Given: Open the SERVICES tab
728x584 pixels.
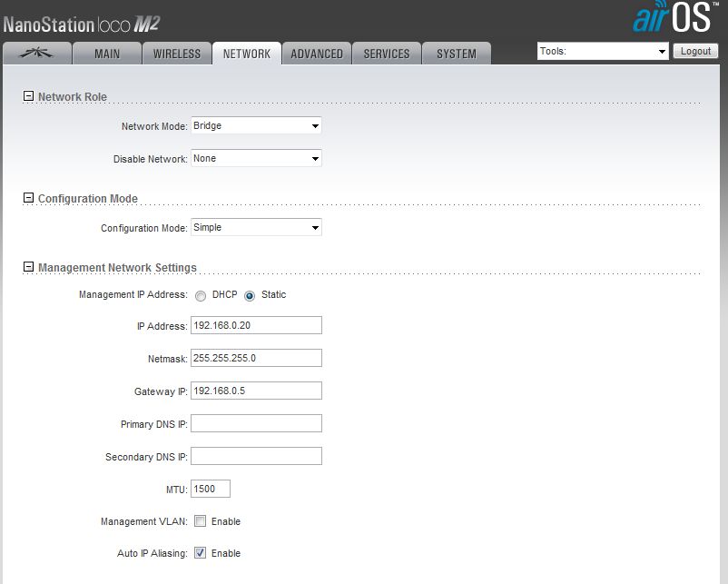Looking at the screenshot, I should pyautogui.click(x=387, y=54).
